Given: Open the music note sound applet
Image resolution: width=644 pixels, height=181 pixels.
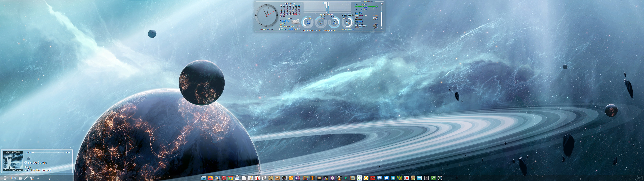Looking at the screenshot, I should pos(50,178).
